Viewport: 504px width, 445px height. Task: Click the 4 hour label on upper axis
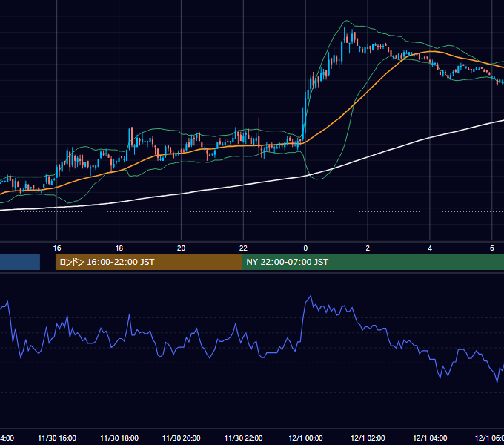(x=430, y=248)
